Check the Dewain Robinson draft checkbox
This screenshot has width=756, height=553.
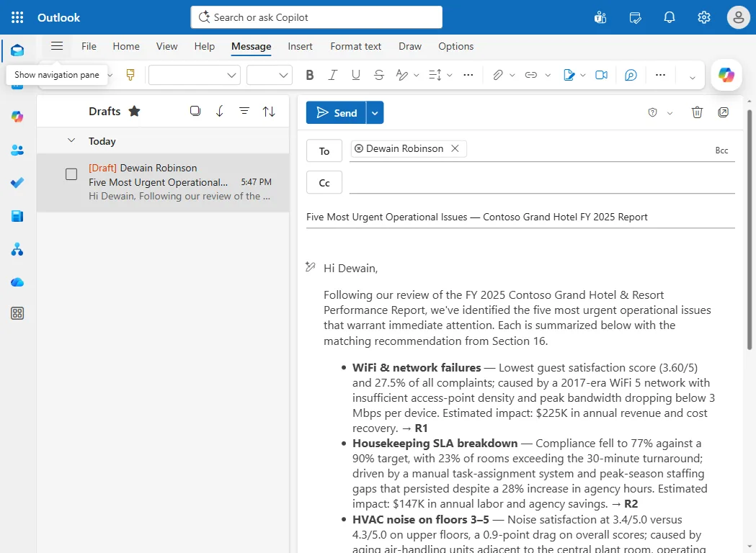pyautogui.click(x=71, y=174)
